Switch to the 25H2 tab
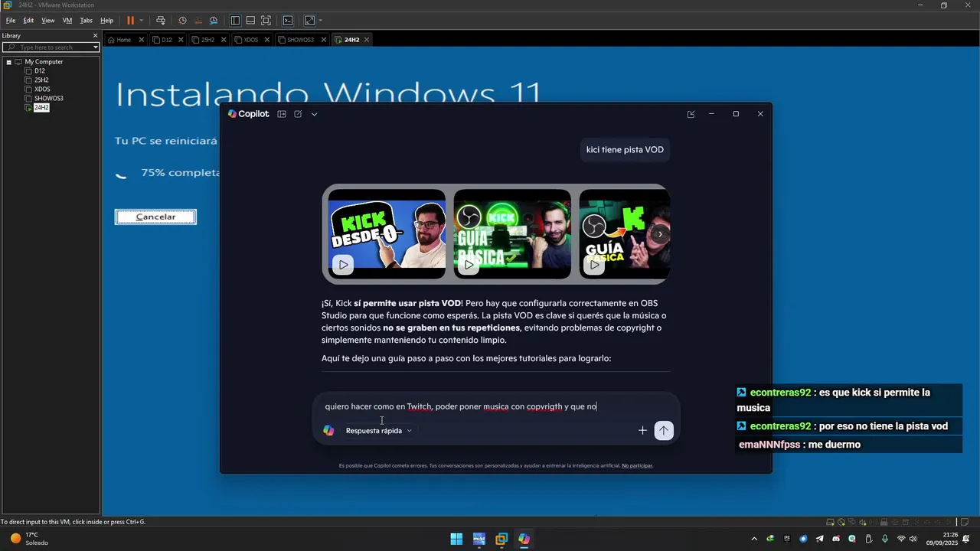The image size is (980, 551). pyautogui.click(x=208, y=40)
